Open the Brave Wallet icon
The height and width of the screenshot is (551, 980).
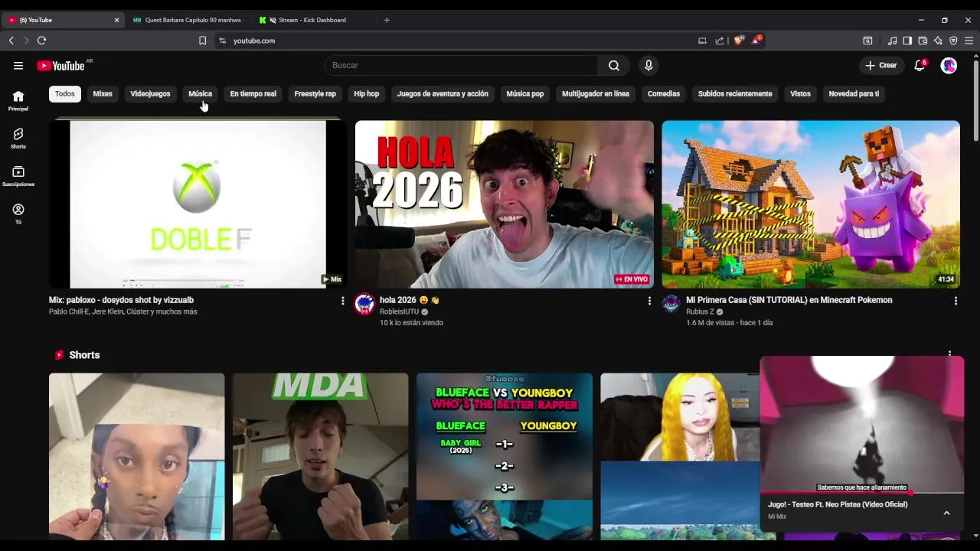tap(923, 41)
